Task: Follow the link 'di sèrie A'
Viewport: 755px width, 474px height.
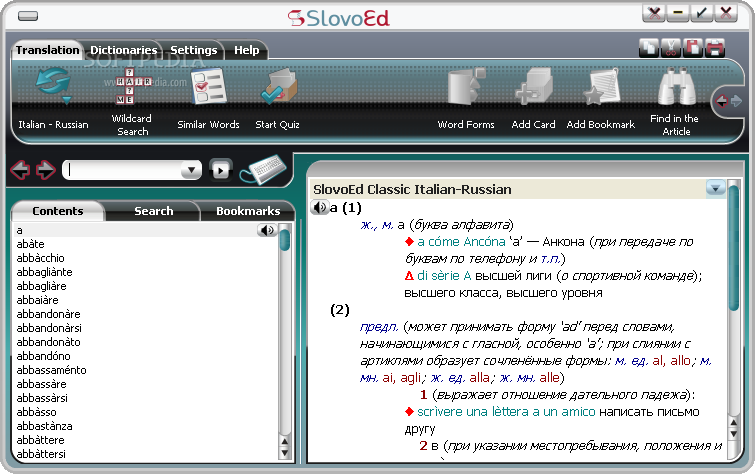Action: (444, 276)
